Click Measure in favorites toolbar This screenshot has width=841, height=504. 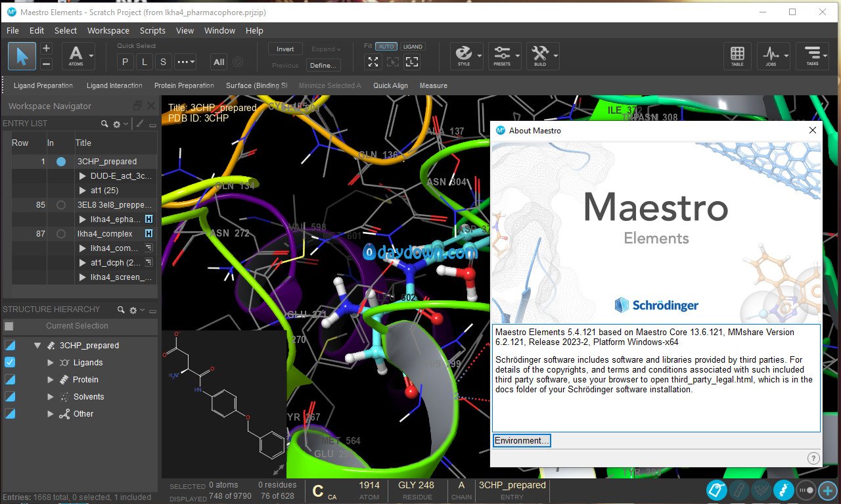click(x=434, y=85)
